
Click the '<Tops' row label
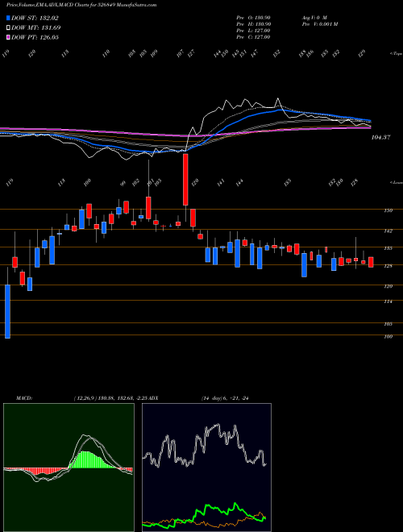[x=396, y=54]
